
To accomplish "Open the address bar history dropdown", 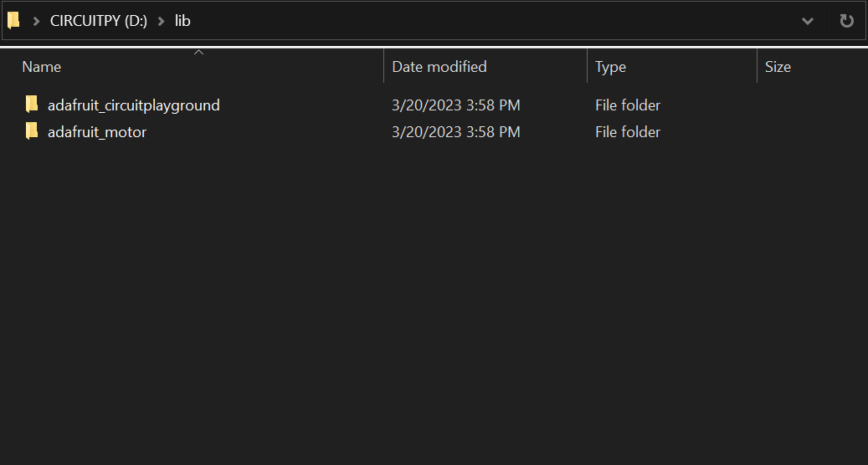I will click(x=808, y=21).
